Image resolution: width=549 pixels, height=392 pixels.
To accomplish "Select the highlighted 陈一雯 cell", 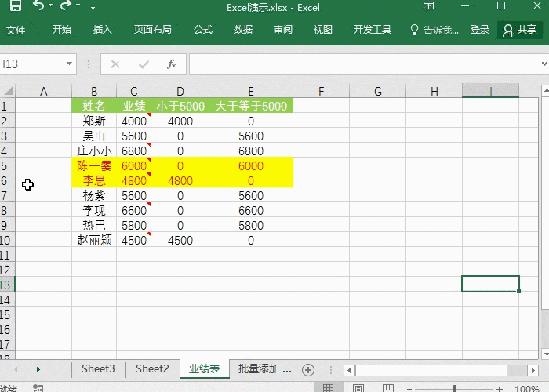I will click(94, 165).
